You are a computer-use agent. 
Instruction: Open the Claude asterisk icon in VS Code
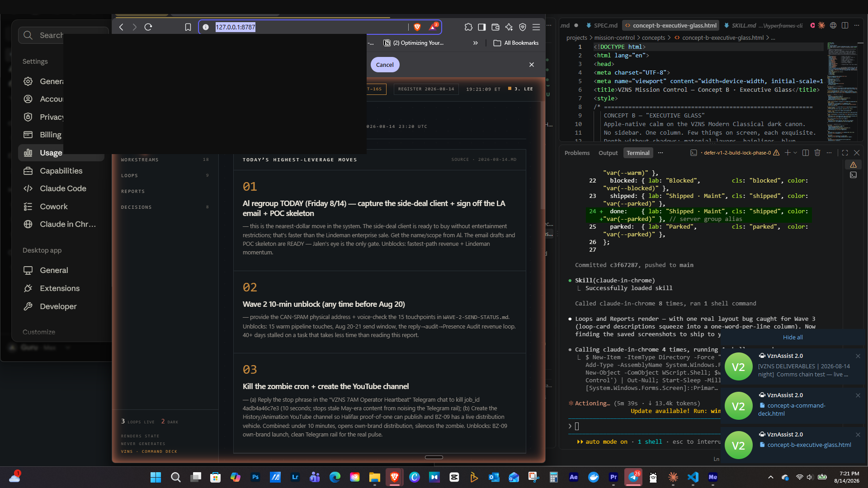coord(821,25)
